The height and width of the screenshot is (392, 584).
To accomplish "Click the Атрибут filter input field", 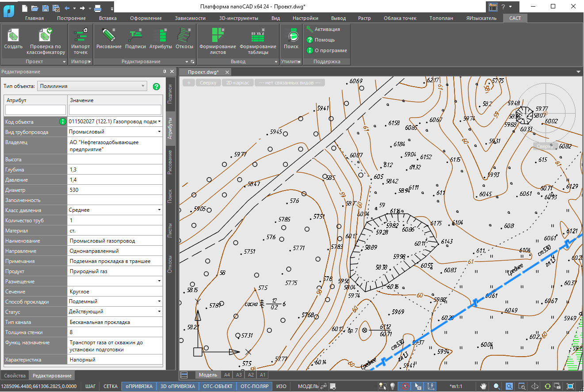I will point(35,110).
